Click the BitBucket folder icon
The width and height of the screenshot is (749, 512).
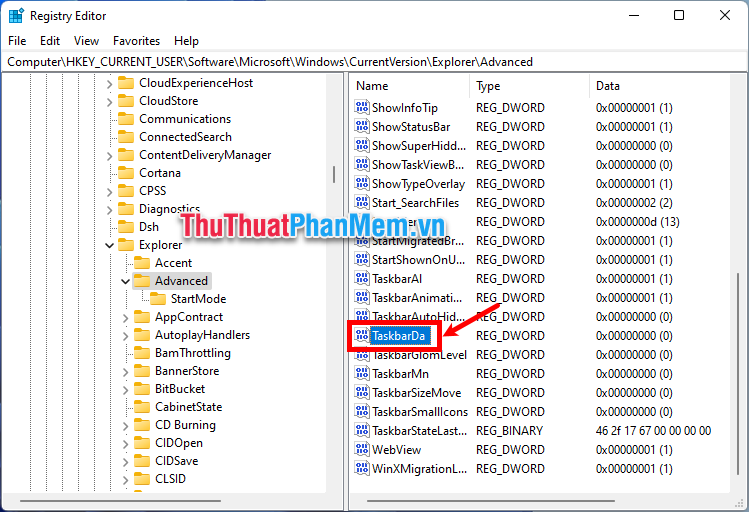(x=142, y=389)
